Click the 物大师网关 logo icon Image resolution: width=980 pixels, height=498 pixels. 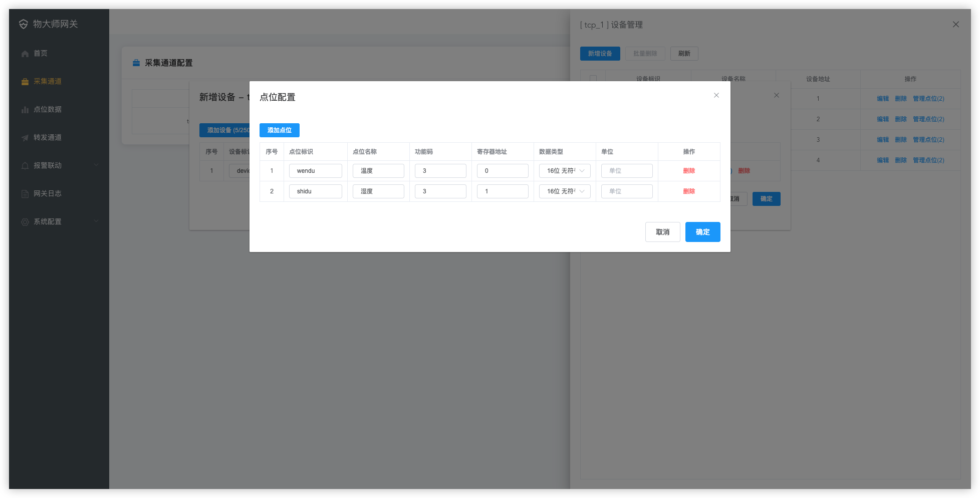(x=24, y=24)
